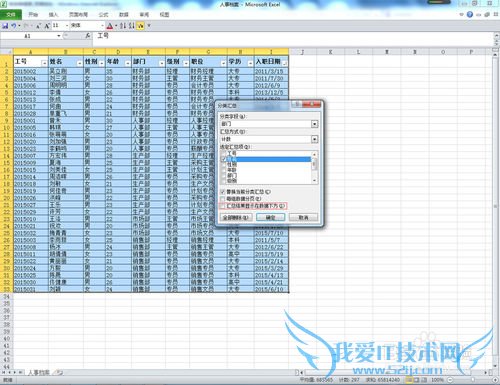Open the filter dropdown on 职位 header
The width and height of the screenshot is (500, 385).
[x=223, y=63]
